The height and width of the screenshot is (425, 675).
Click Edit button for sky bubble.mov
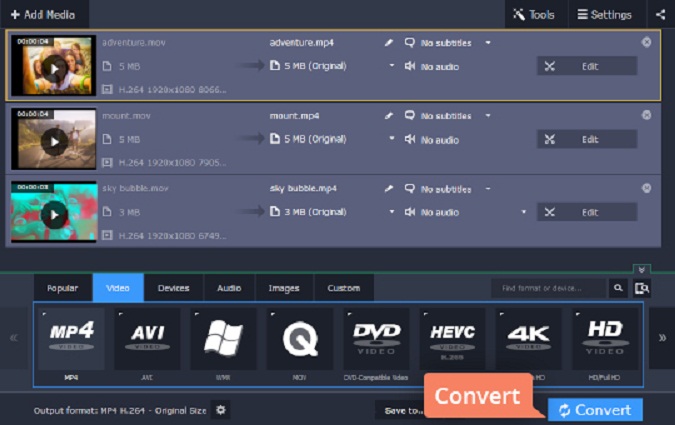click(587, 212)
